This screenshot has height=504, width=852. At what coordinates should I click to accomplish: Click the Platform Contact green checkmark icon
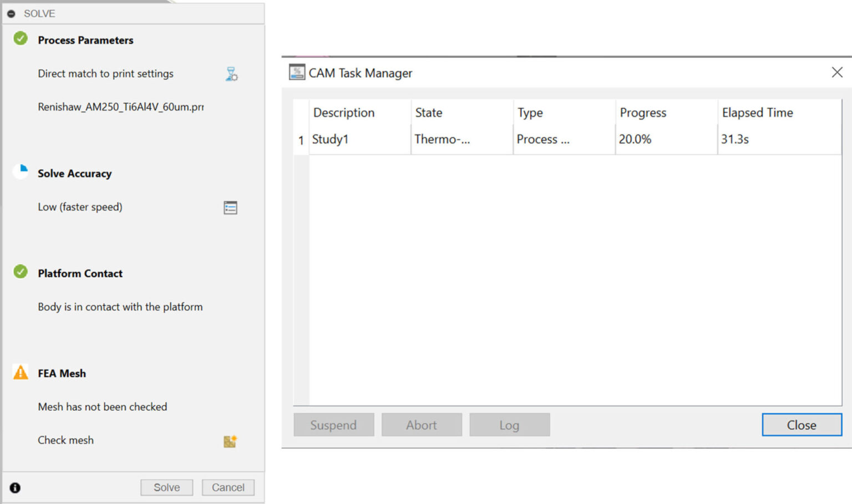click(x=20, y=271)
